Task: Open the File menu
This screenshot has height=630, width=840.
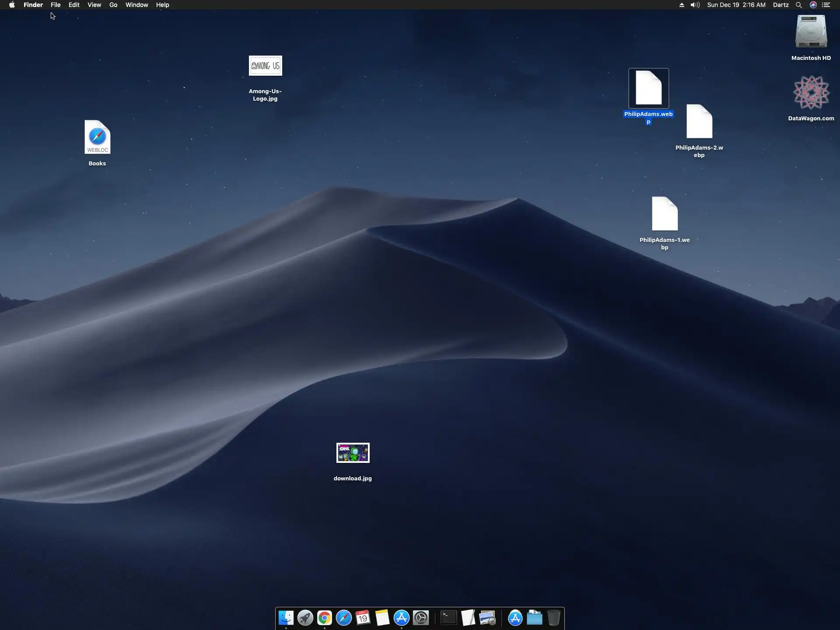Action: tap(56, 5)
